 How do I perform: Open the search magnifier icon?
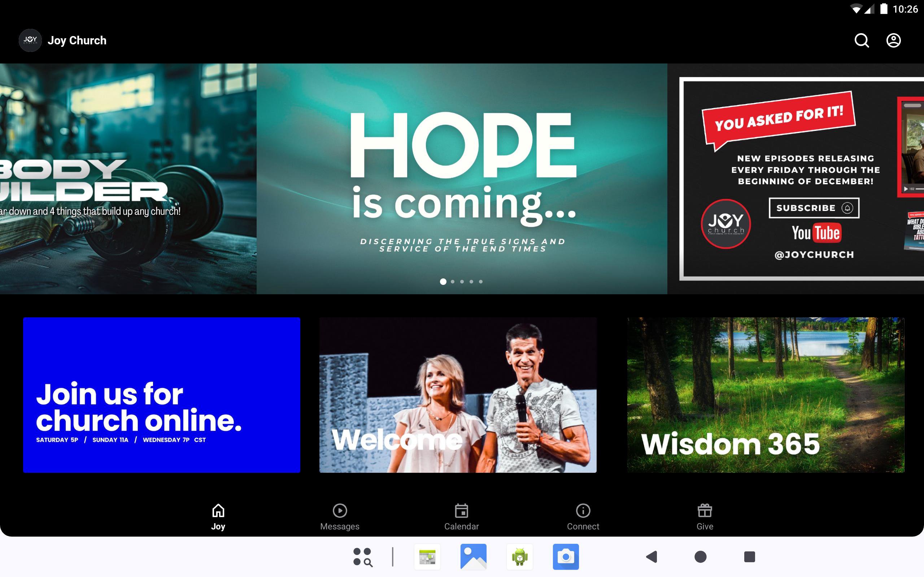pyautogui.click(x=862, y=40)
